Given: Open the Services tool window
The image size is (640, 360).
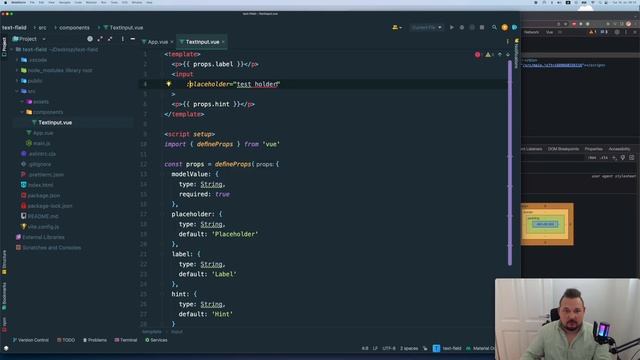Looking at the screenshot, I should point(156,340).
